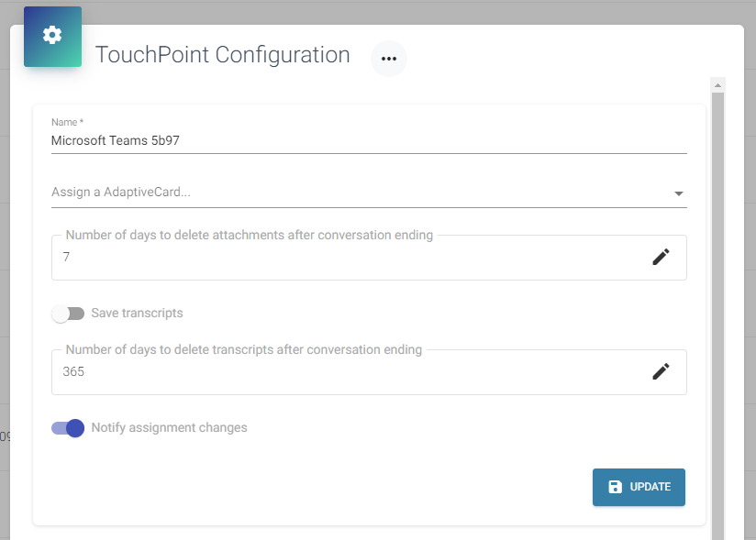
Task: Click the gear settings icon
Action: [52, 36]
